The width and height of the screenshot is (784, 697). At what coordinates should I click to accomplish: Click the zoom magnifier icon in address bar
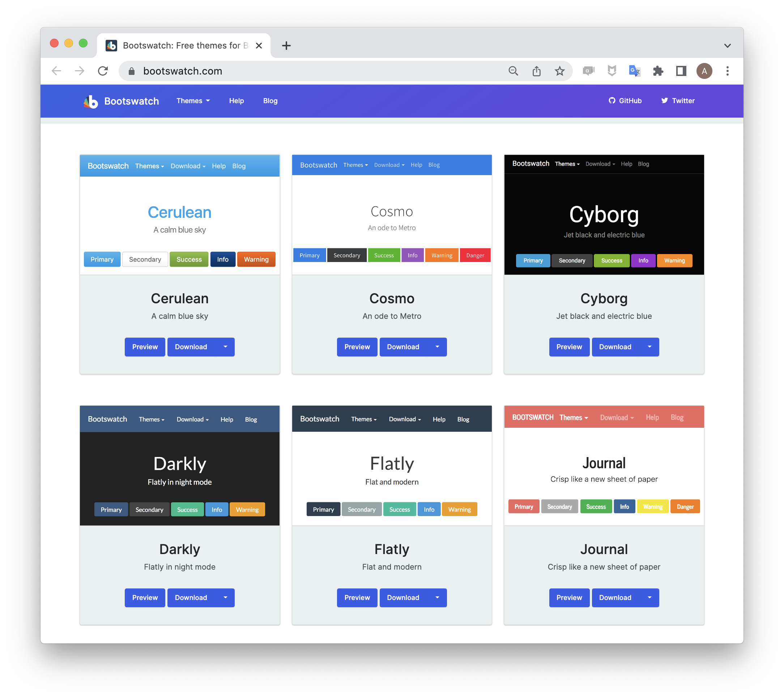[513, 71]
